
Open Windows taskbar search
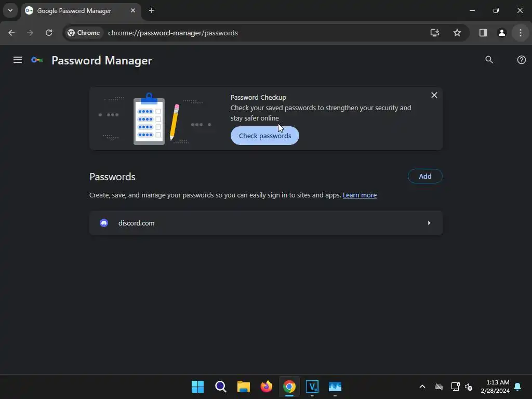(220, 387)
